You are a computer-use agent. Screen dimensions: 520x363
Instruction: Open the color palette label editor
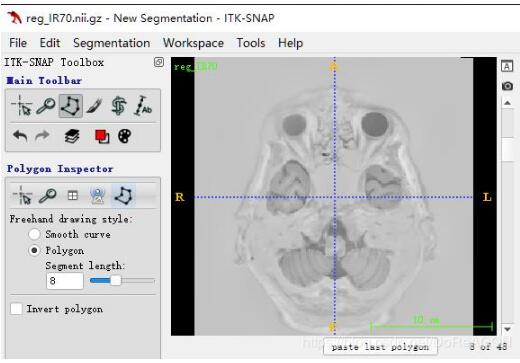pyautogui.click(x=125, y=136)
